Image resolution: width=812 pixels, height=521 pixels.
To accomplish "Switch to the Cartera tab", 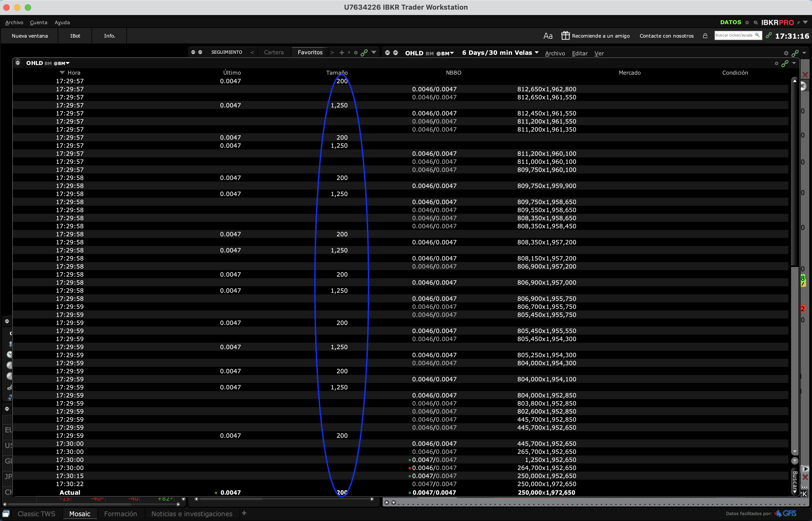I will (274, 52).
